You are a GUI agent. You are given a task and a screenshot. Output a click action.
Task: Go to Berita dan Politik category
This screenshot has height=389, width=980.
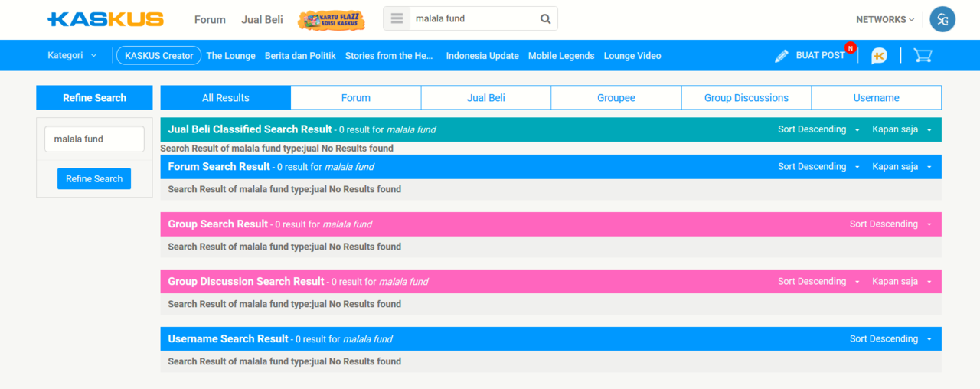pos(300,56)
